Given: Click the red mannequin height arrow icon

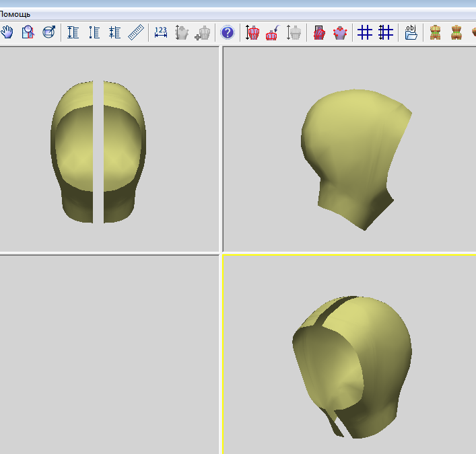Looking at the screenshot, I should point(252,32).
